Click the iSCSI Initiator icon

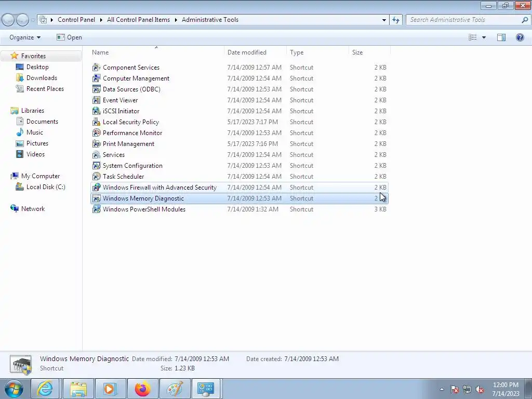[x=96, y=111]
